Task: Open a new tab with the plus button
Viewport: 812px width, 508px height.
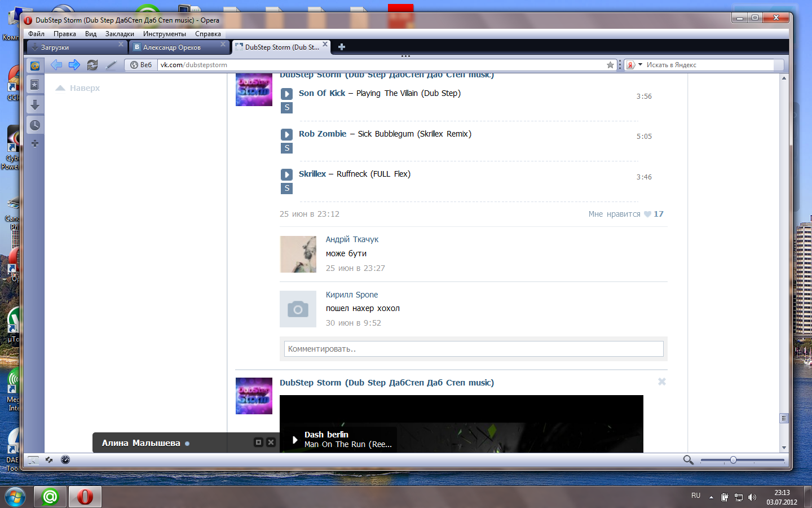Action: (341, 47)
